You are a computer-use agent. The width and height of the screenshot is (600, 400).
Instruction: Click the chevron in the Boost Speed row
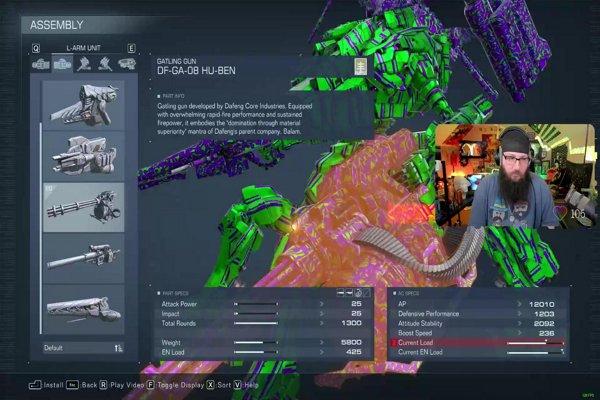(x=519, y=333)
